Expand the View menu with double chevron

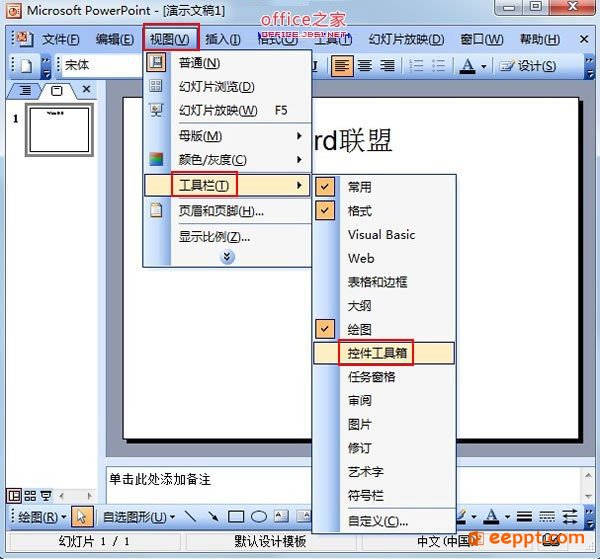[227, 256]
